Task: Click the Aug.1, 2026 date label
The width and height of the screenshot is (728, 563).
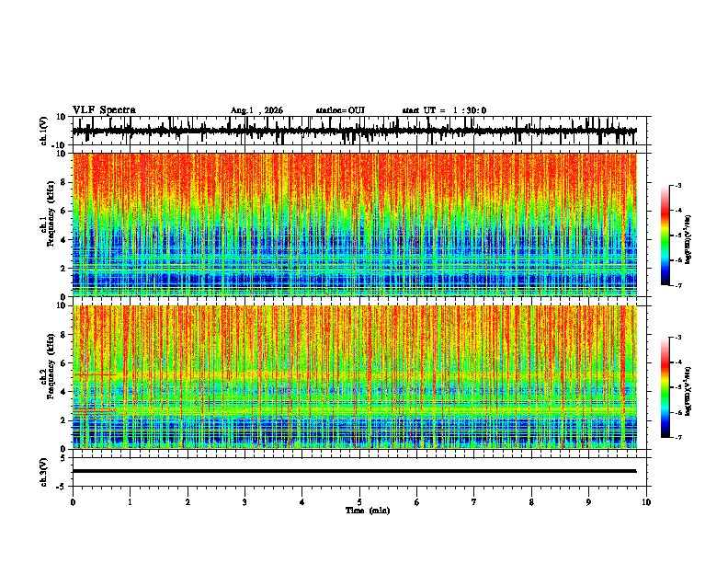Action: click(x=256, y=110)
